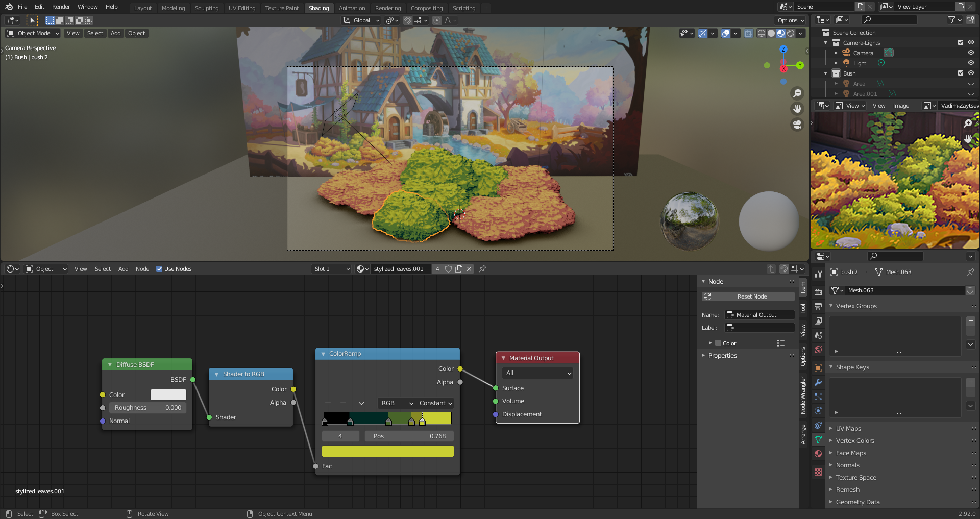
Task: Open the Global transform orientation dropdown
Action: coord(361,20)
